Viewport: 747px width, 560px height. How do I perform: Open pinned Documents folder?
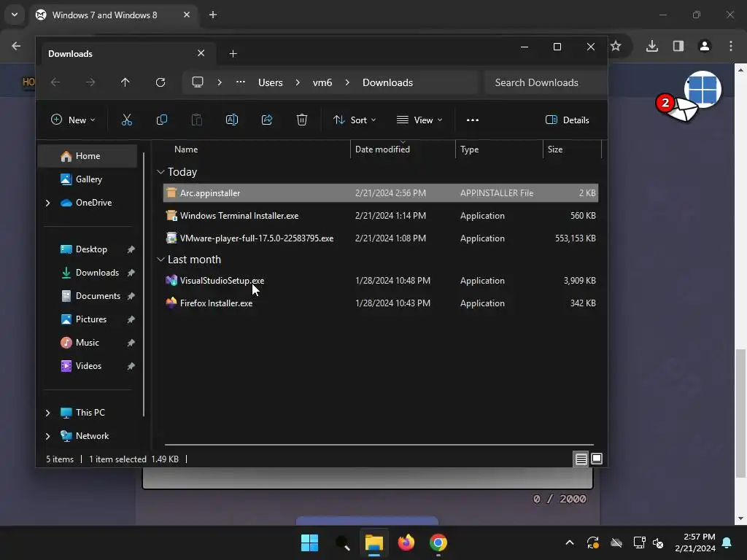[x=88, y=296]
